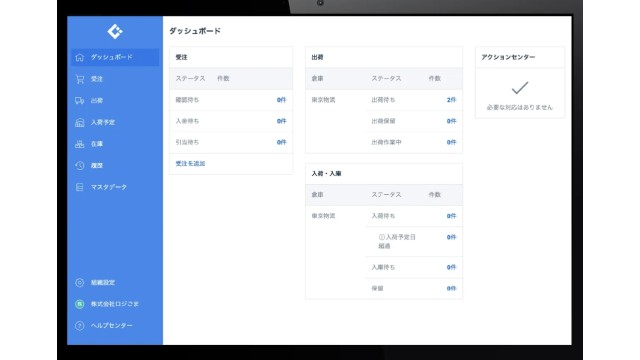Open the ヘルプセンター sidebar label
The height and width of the screenshot is (360, 640).
tap(111, 326)
